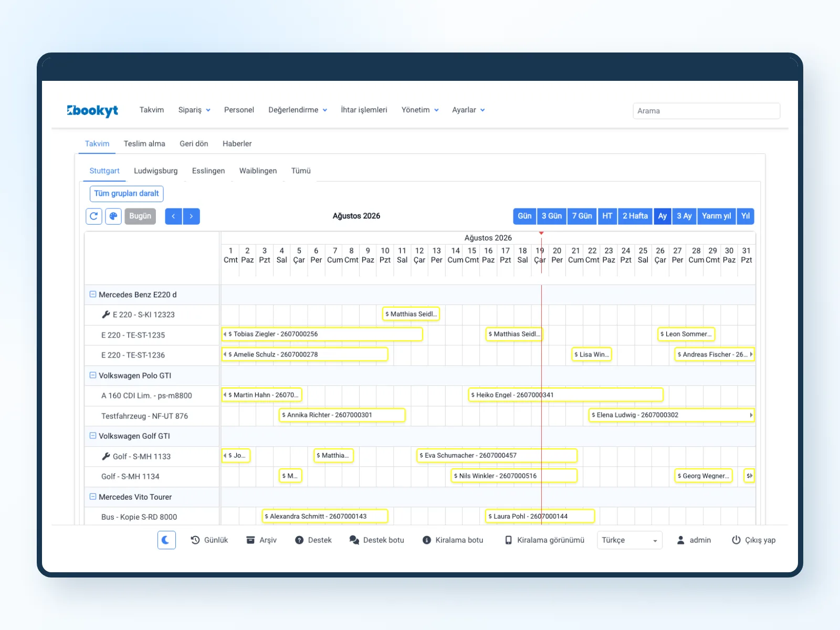Image resolution: width=840 pixels, height=630 pixels.
Task: Select the Yarım yıl view
Action: tap(716, 216)
